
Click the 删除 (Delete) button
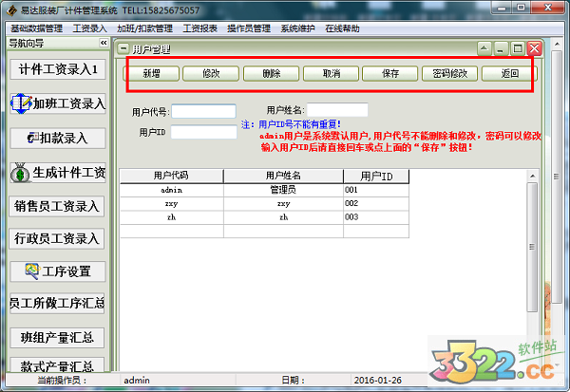click(x=271, y=74)
